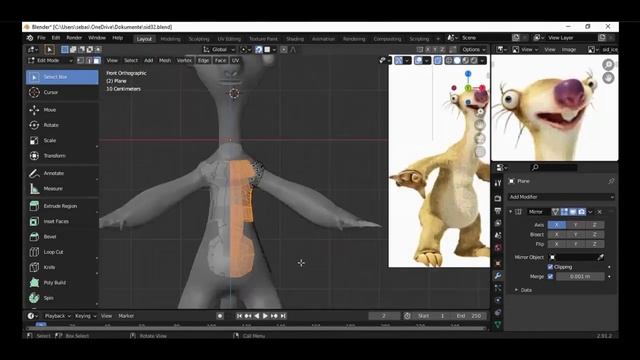The width and height of the screenshot is (640, 360).
Task: Toggle Flip X button
Action: [x=556, y=244]
